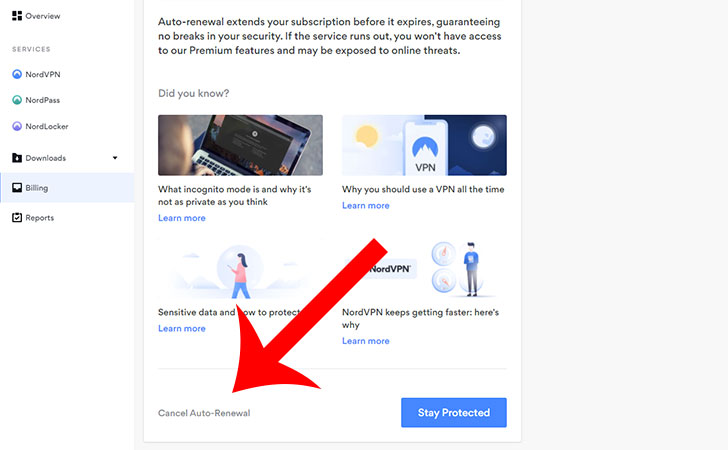
Task: Click the Stay Protected button
Action: pos(454,412)
